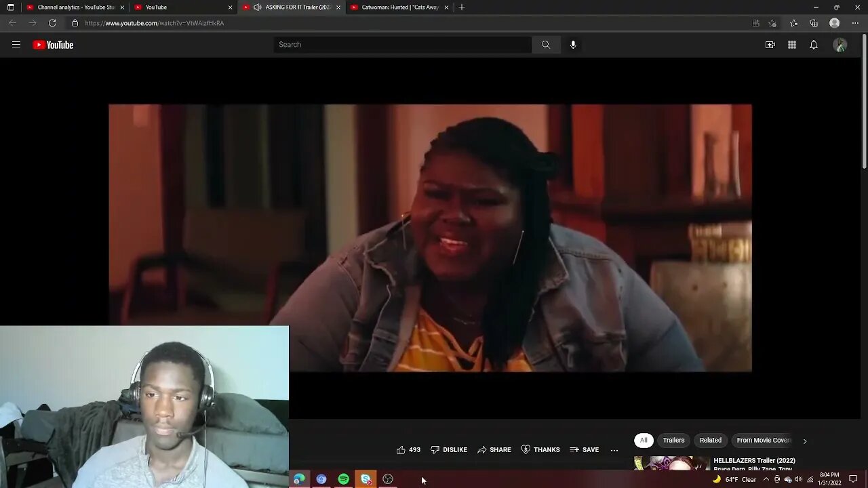Open Spotify from the taskbar
Viewport: 868px width, 488px height.
(x=344, y=479)
